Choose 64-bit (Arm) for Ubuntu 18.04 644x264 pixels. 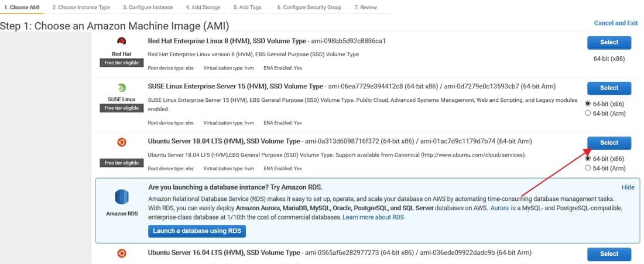(588, 168)
